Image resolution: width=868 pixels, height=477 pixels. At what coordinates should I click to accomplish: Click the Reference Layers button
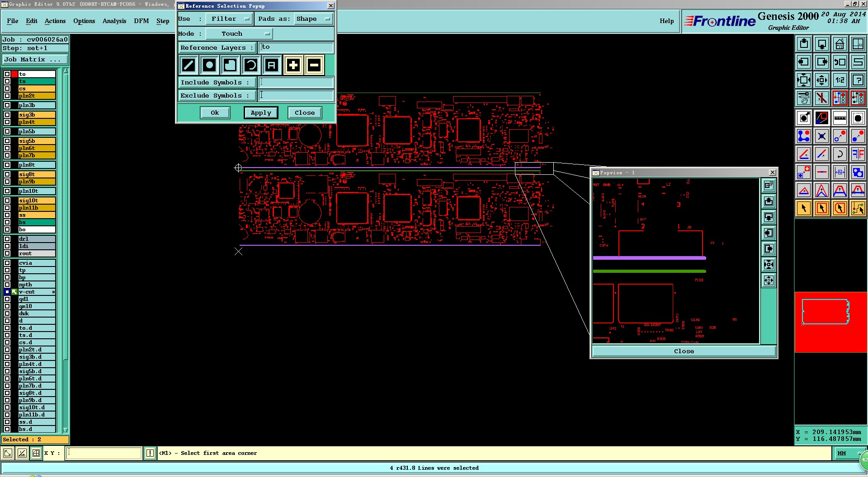(217, 47)
